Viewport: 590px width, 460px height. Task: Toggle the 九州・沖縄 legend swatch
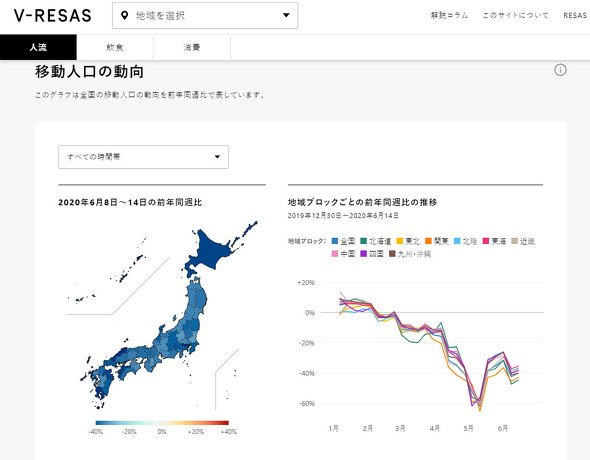pyautogui.click(x=392, y=254)
